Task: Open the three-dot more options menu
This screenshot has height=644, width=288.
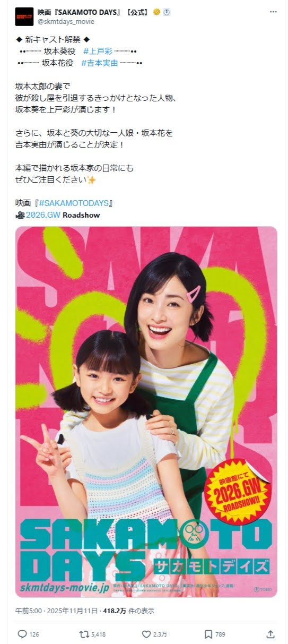Action: click(273, 12)
